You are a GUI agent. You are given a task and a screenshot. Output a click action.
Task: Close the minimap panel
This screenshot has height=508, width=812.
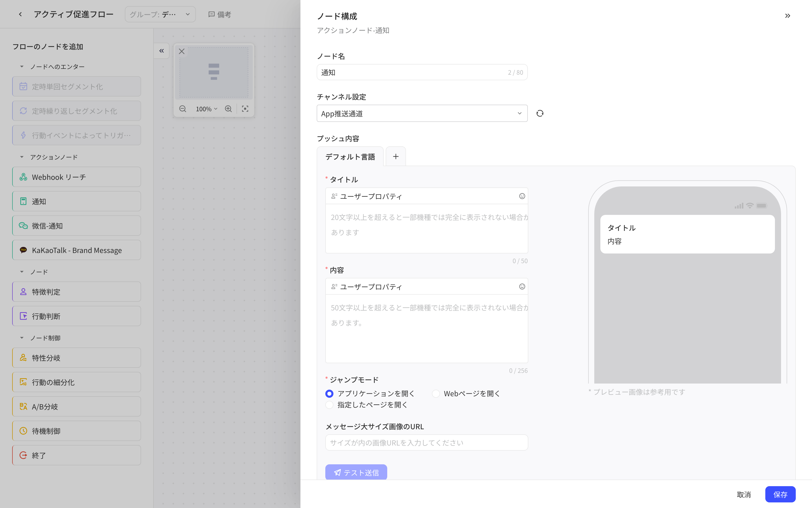[181, 51]
